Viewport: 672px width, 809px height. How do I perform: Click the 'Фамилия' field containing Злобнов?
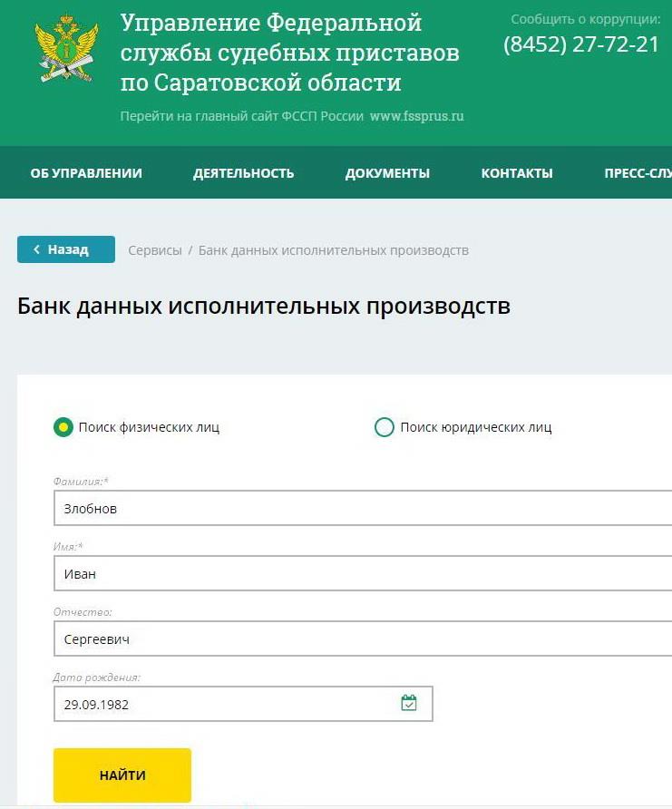coord(363,509)
